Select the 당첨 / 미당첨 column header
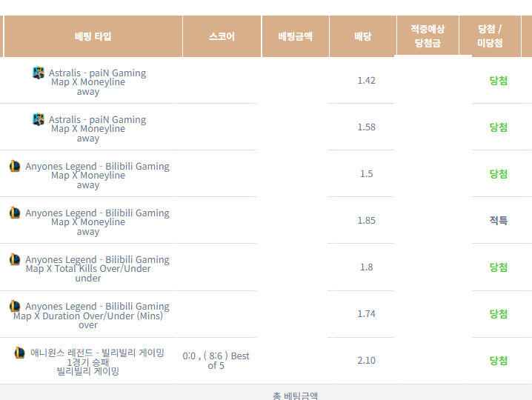532x400 pixels. coord(490,36)
